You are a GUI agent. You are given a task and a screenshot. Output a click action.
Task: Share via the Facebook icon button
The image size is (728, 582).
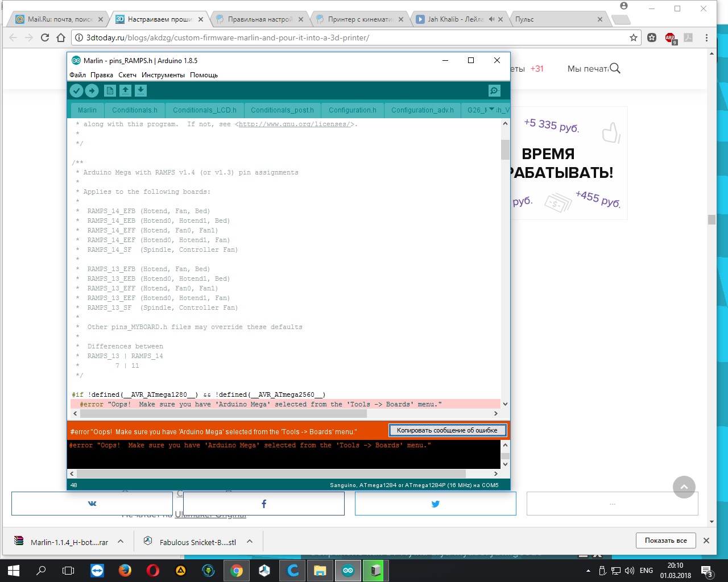pyautogui.click(x=264, y=504)
